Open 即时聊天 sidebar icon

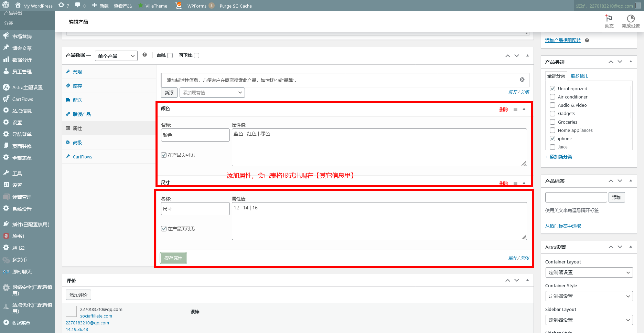pyautogui.click(x=6, y=271)
